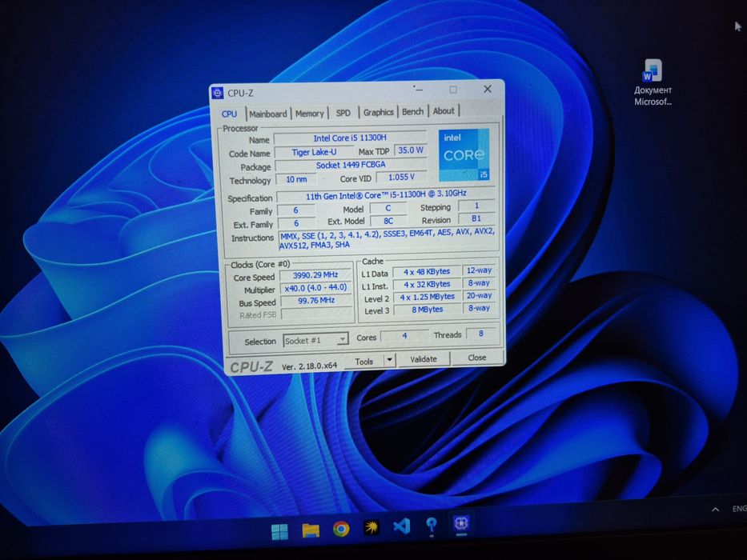Open File Explorer from the taskbar
Screen dimensions: 747x560
coord(311,530)
